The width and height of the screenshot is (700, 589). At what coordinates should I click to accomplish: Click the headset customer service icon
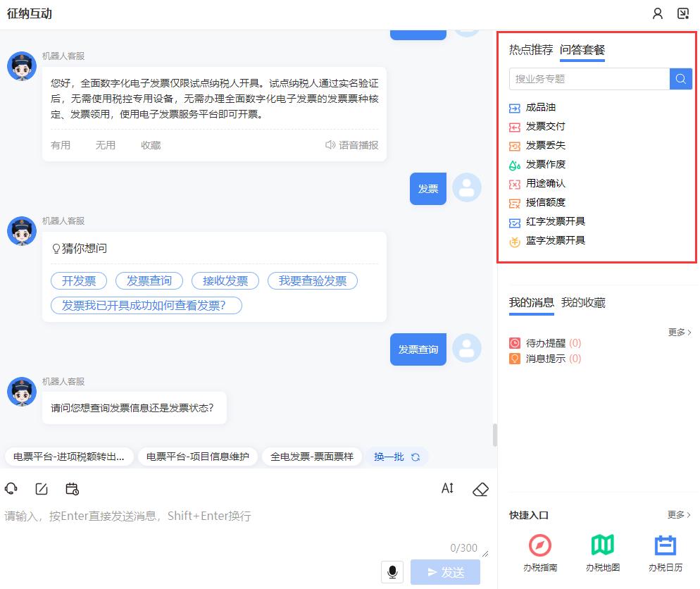(x=11, y=488)
